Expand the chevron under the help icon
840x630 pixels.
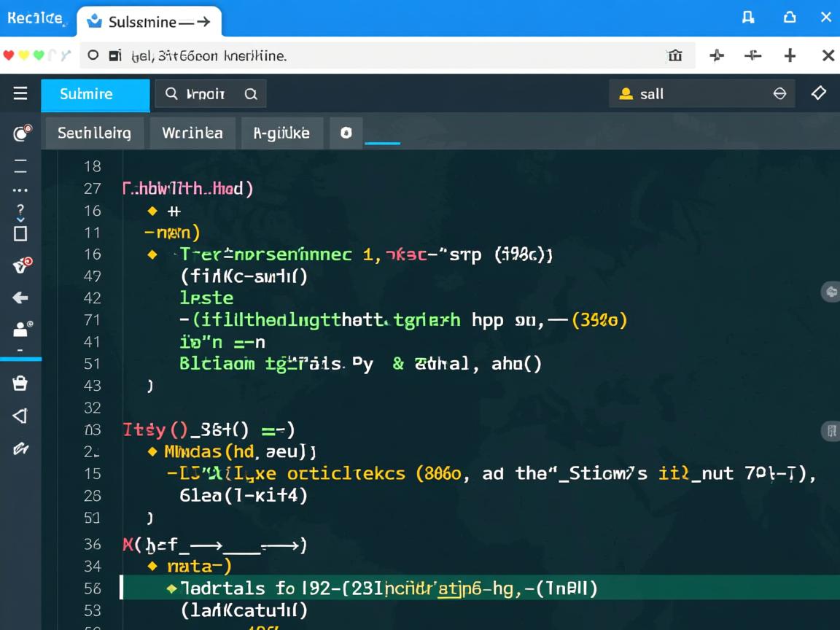[20, 220]
